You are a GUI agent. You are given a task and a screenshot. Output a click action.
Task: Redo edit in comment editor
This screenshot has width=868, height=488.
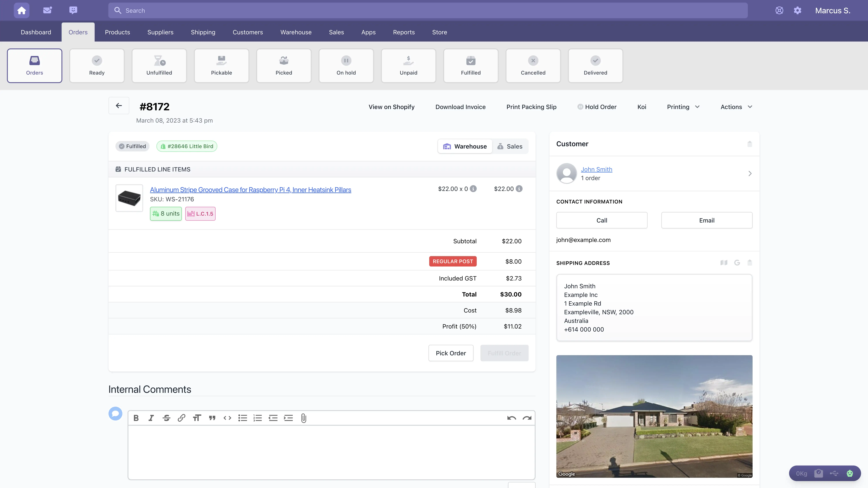(527, 418)
